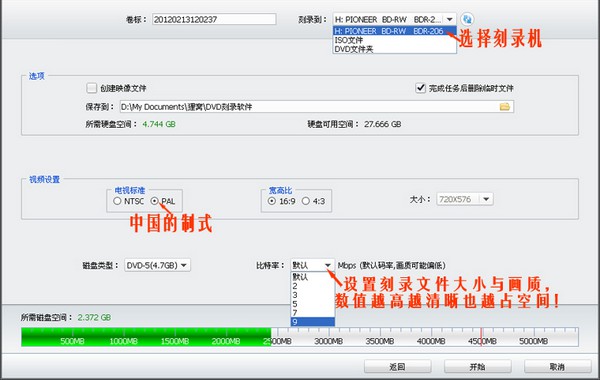The image size is (600, 380).
Task: Expand the DVD-5(4.7GB) disc type dropdown
Action: 184,265
